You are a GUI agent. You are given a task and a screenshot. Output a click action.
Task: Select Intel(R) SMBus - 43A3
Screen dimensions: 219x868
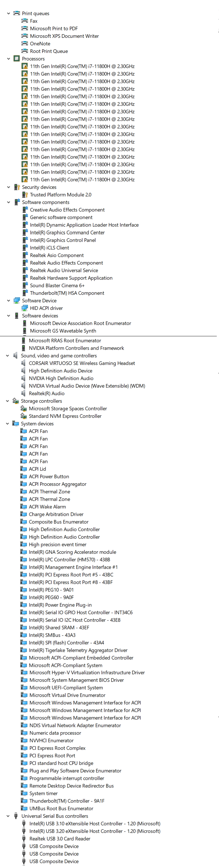52,635
